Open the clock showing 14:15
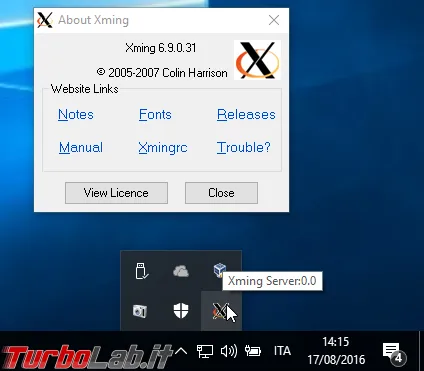 point(336,351)
